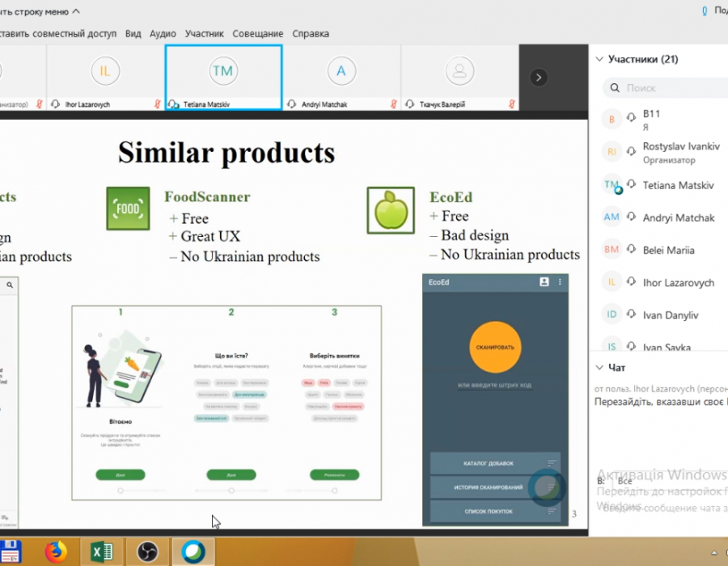Click the orange СКАНИРОВАТЬ button in EcoEd
Viewport: 728px width, 566px height.
(x=495, y=346)
